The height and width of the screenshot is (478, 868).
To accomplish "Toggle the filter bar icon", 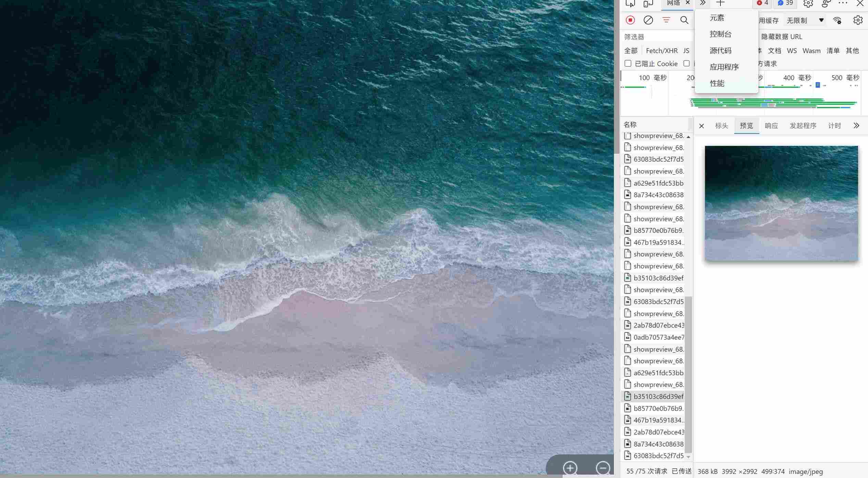I will 666,20.
